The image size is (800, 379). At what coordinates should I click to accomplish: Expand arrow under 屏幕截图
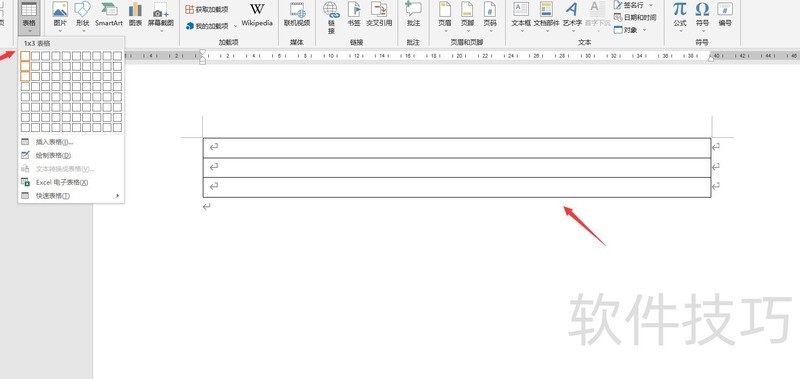point(161,32)
